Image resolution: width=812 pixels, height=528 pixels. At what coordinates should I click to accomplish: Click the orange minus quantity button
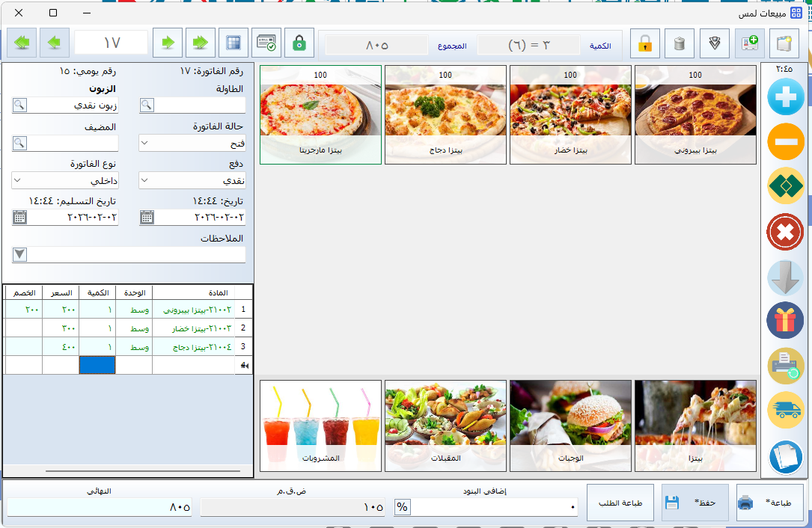785,141
